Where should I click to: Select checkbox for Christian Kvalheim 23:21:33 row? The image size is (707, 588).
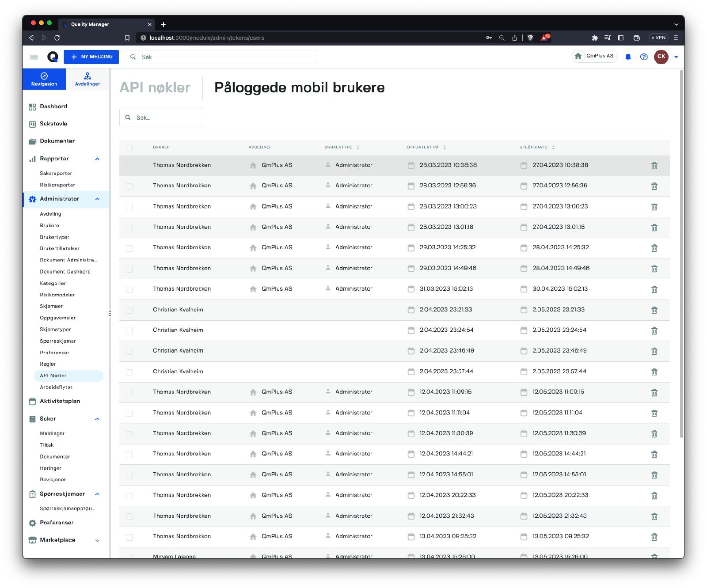(x=129, y=310)
